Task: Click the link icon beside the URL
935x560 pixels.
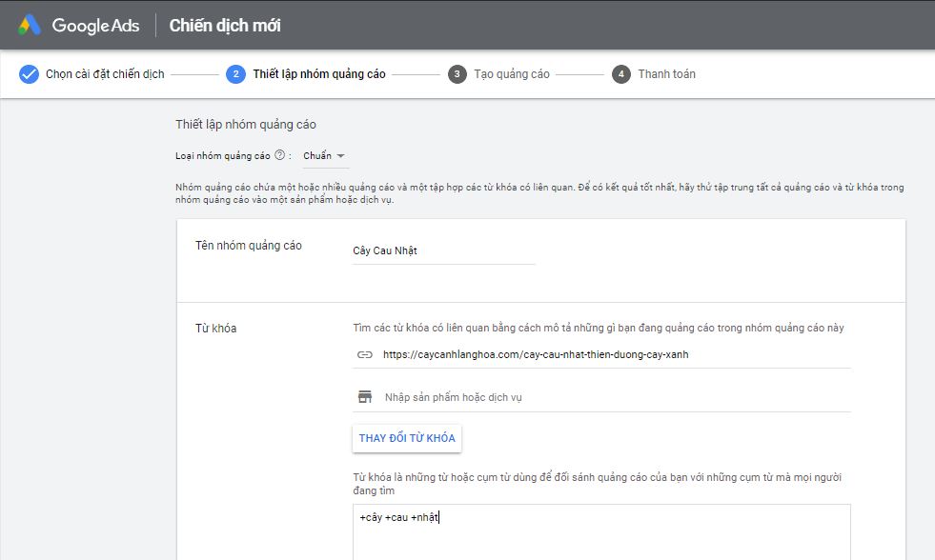Action: pos(364,354)
